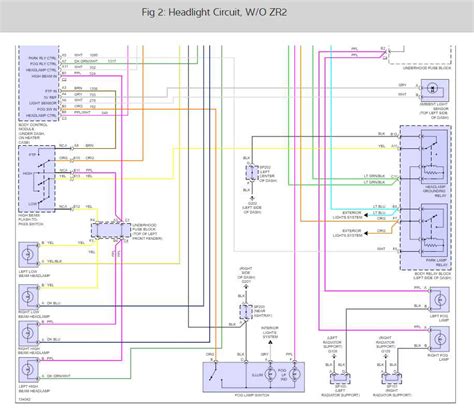Click the High Beam Flash-To-Pass Switch caption
The height and width of the screenshot is (413, 474).
coord(31,220)
